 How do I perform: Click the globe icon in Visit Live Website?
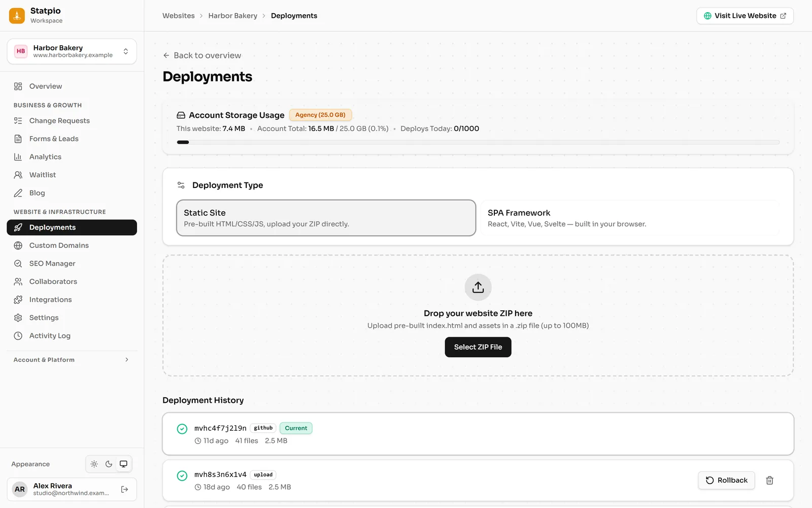click(x=707, y=16)
